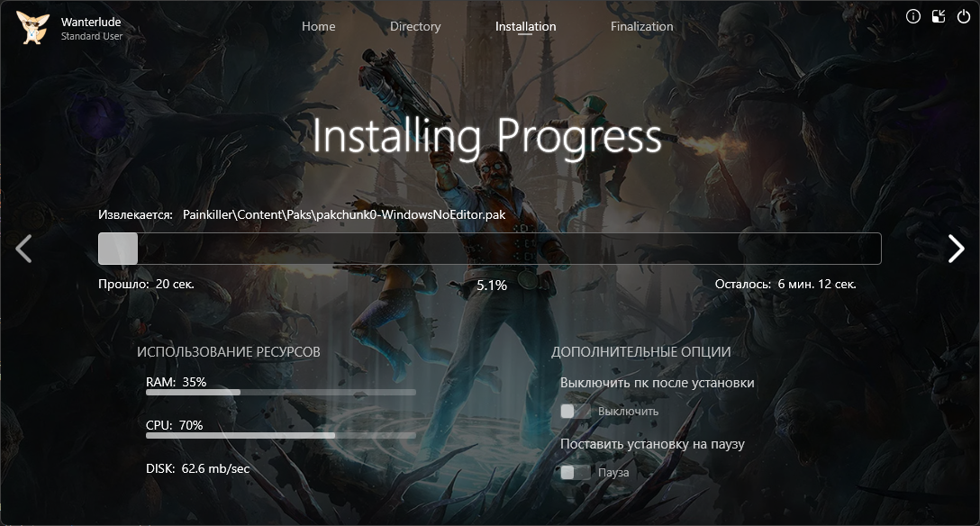
Task: Select the Installation tab
Action: click(525, 26)
